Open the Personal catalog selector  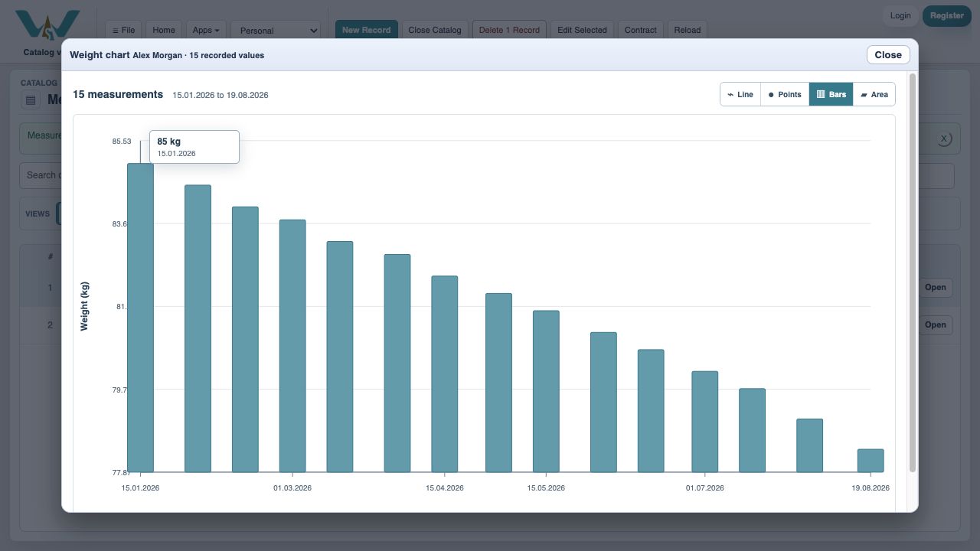(x=276, y=31)
